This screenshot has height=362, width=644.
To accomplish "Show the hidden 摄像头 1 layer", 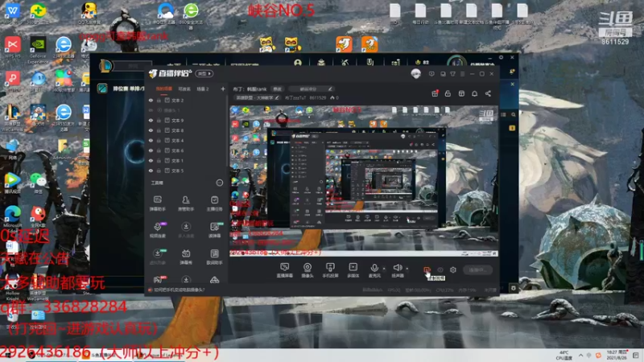I will click(x=151, y=110).
